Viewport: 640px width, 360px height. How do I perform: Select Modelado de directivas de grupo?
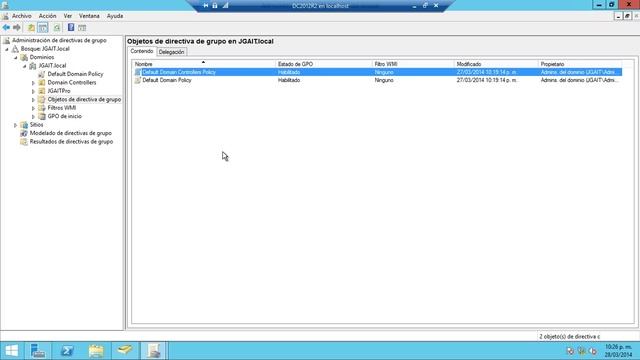71,133
